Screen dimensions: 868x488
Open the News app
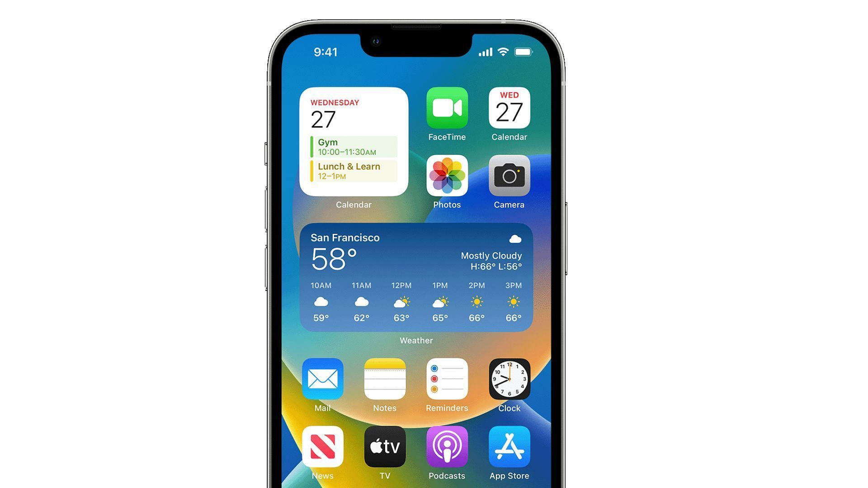[x=322, y=447]
